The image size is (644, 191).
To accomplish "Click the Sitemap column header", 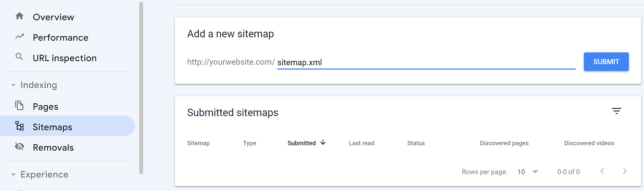I will click(198, 143).
